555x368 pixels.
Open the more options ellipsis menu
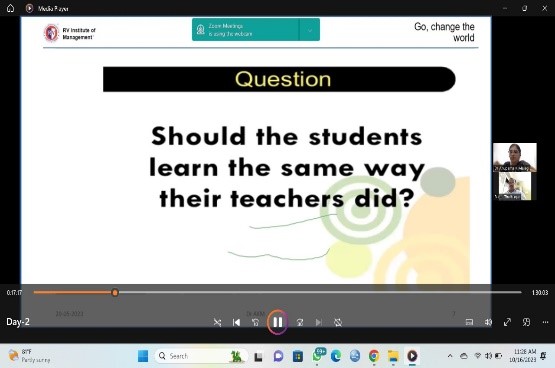coord(545,322)
